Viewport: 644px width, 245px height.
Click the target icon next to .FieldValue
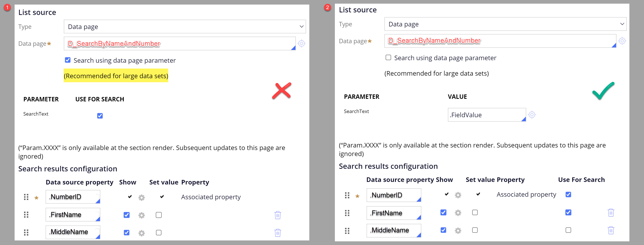(532, 114)
